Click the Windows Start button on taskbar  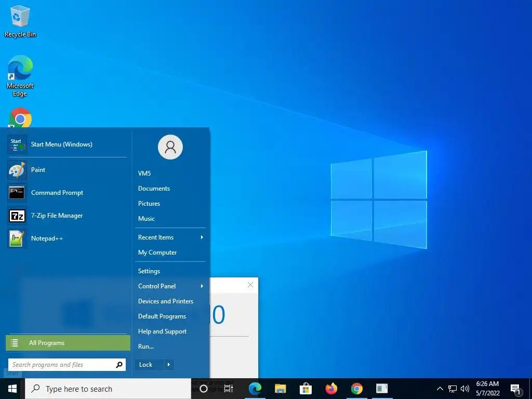pyautogui.click(x=12, y=389)
